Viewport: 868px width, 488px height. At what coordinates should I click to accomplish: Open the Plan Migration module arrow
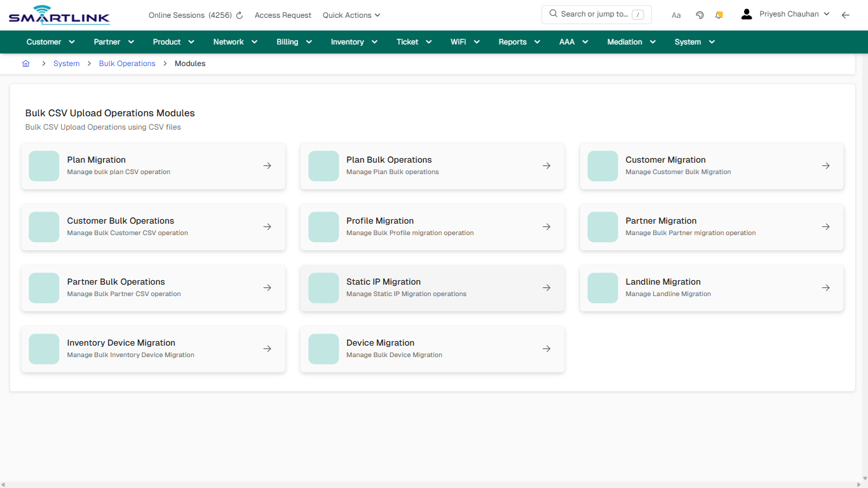tap(267, 165)
